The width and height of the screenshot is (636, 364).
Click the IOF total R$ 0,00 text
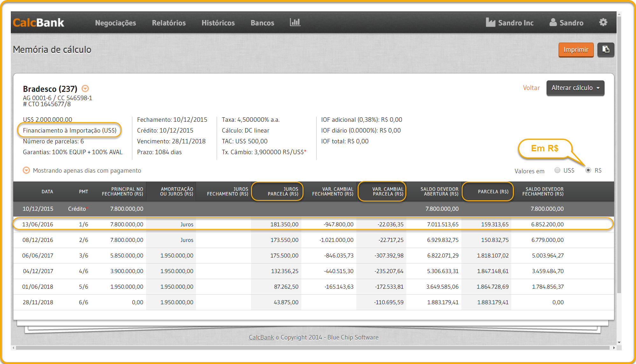coord(345,141)
